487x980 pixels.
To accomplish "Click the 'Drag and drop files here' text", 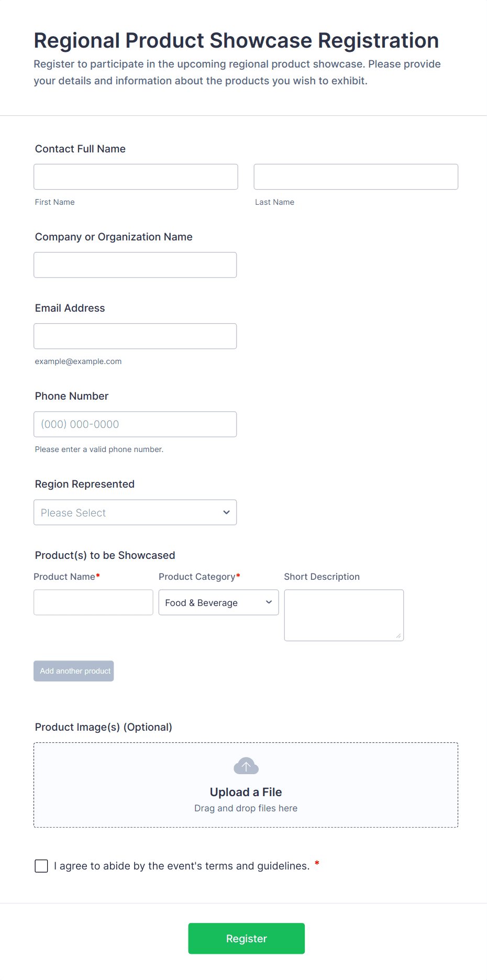I will pyautogui.click(x=246, y=808).
